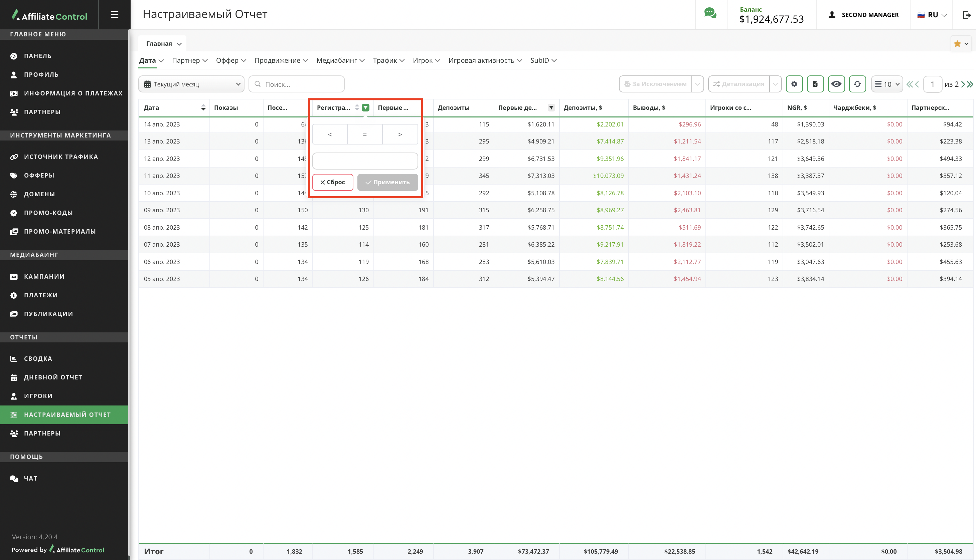Click the green filter icon on Регистрации column
The image size is (976, 560).
click(366, 108)
